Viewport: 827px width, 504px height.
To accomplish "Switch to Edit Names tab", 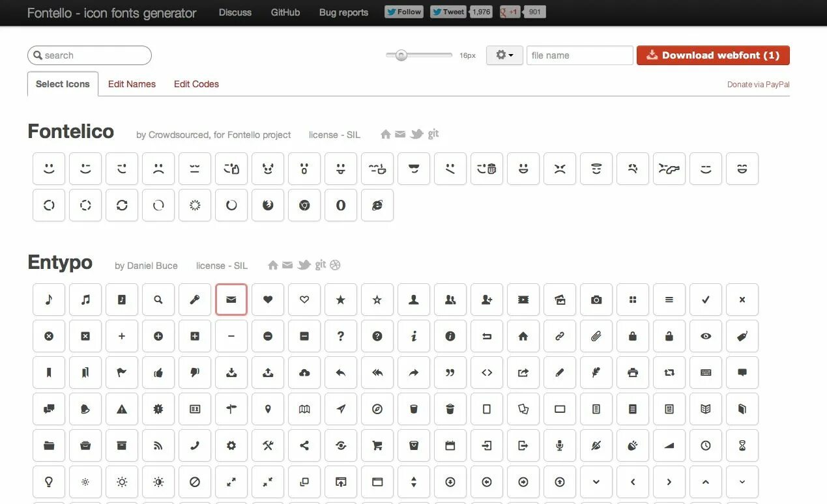I will pyautogui.click(x=132, y=84).
